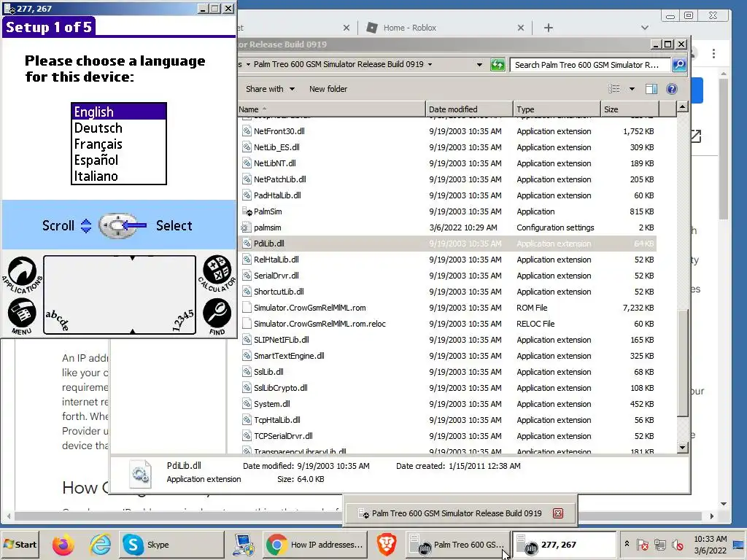Select Deutsch in the language list

119,128
